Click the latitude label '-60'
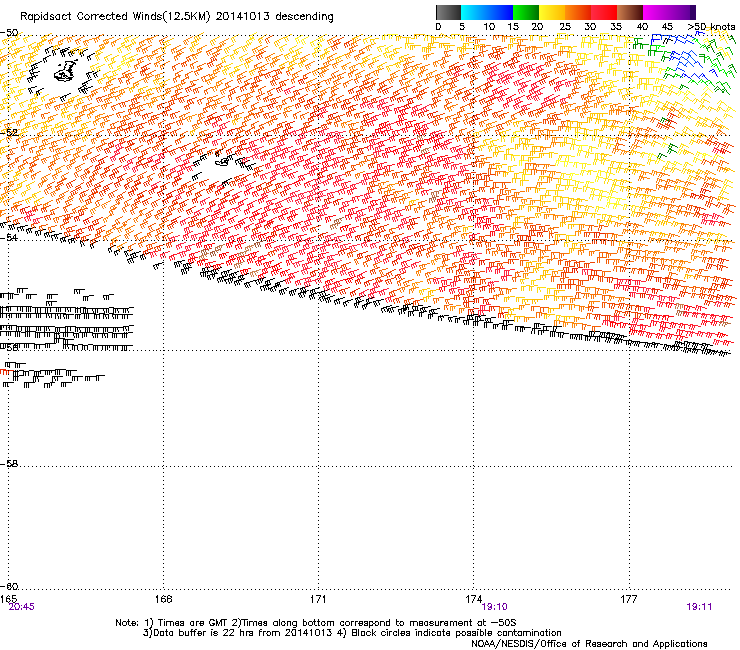Image resolution: width=740 pixels, height=650 pixels. pos(9,586)
